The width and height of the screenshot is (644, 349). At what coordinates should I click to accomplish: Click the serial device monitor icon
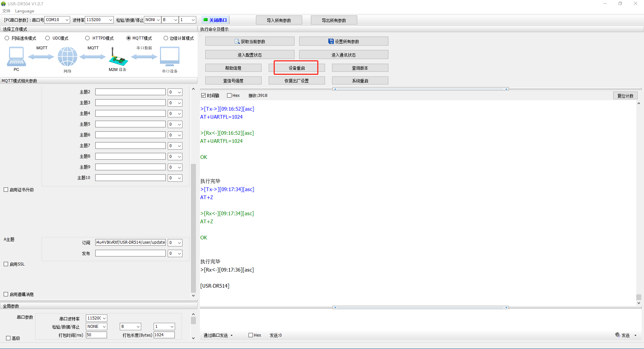coord(169,56)
